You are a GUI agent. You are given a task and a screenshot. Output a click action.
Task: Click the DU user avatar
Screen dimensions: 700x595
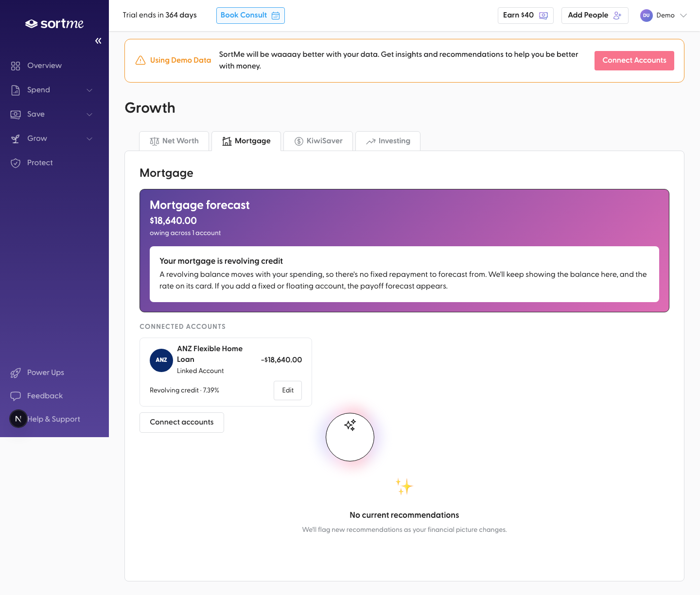[x=646, y=16]
